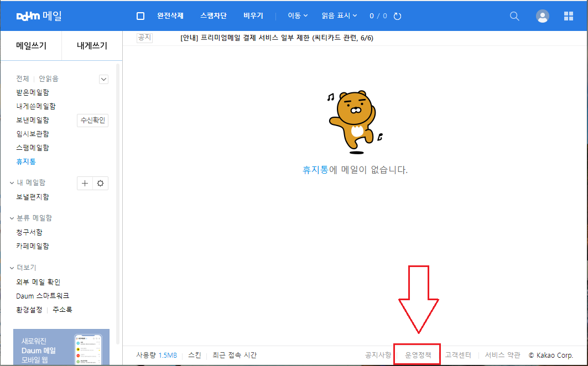Open 보낼편지함 folder
The width and height of the screenshot is (588, 366).
[33, 197]
